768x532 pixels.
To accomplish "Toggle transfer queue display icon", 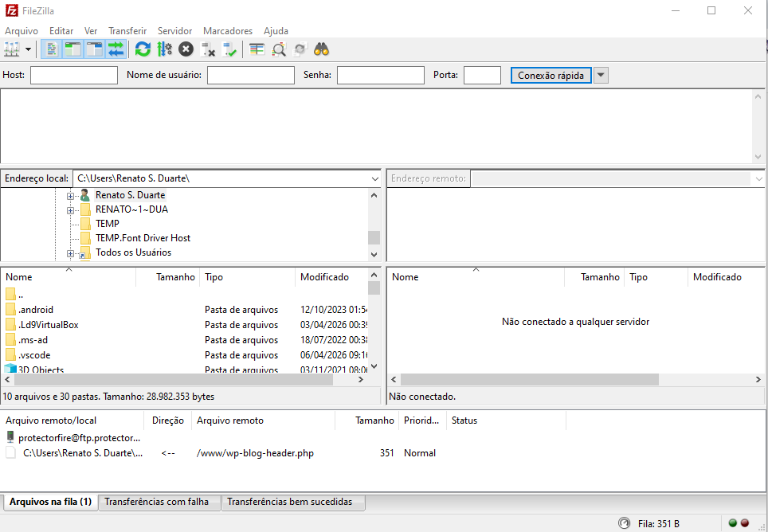I will [x=116, y=49].
